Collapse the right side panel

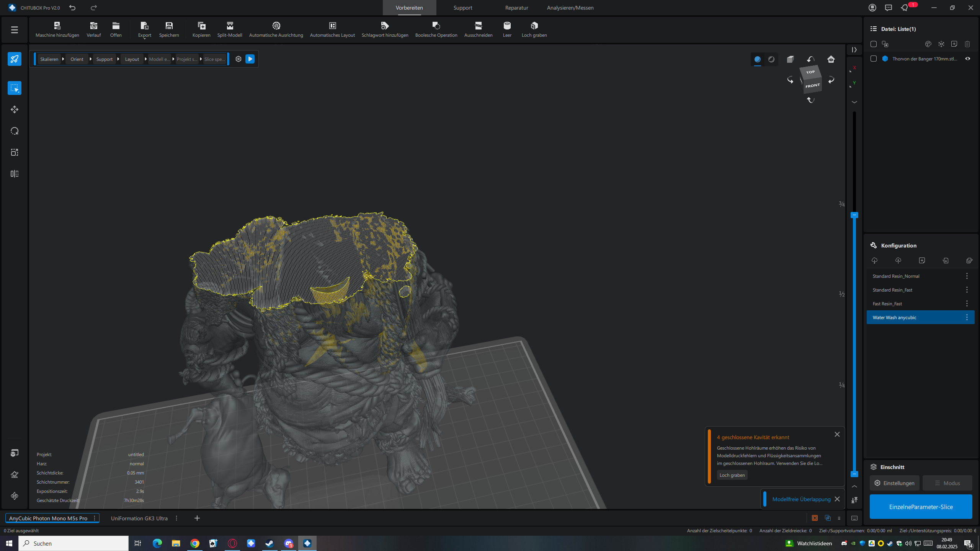[854, 50]
